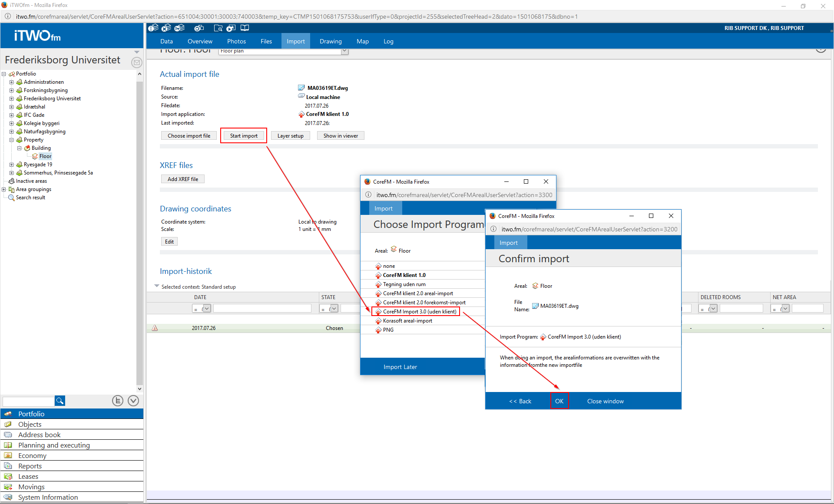Image resolution: width=834 pixels, height=504 pixels.
Task: Collapse the Building node in the tree
Action: pos(19,148)
